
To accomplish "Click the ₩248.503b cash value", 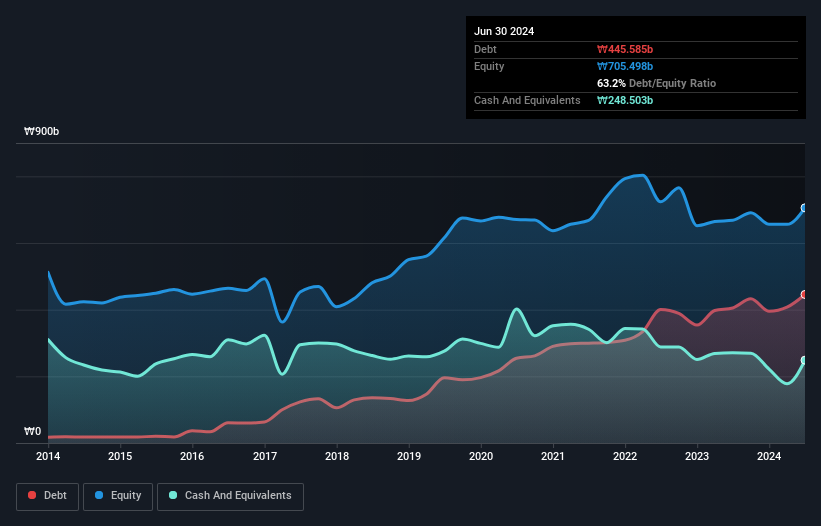I will pos(625,100).
